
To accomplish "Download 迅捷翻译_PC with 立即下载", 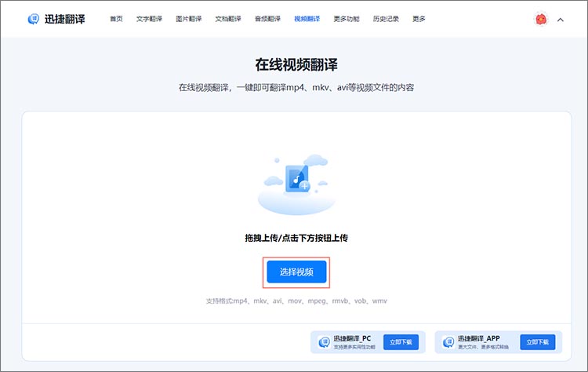I will pyautogui.click(x=401, y=342).
